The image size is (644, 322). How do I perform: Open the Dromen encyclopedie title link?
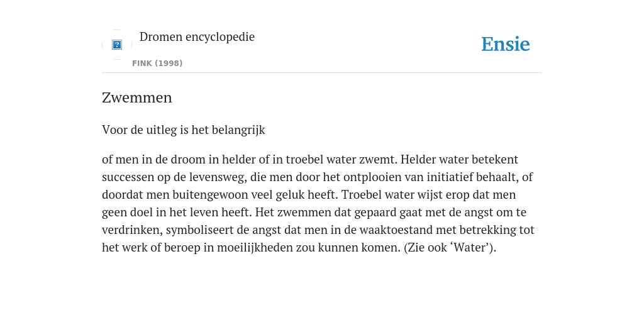pos(197,37)
